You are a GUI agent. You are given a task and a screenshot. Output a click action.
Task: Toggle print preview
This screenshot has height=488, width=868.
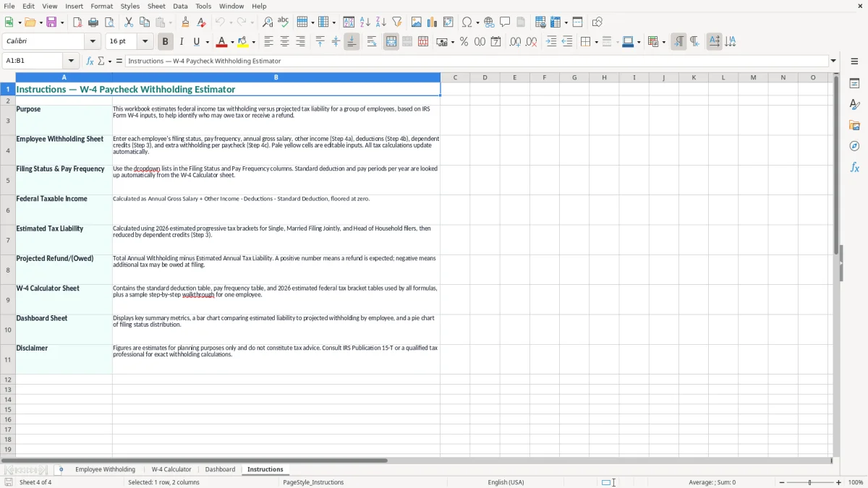(109, 22)
